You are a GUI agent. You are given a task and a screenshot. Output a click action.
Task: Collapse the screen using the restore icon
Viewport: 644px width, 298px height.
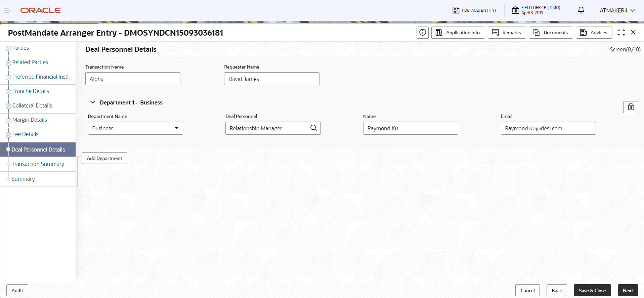pos(621,33)
